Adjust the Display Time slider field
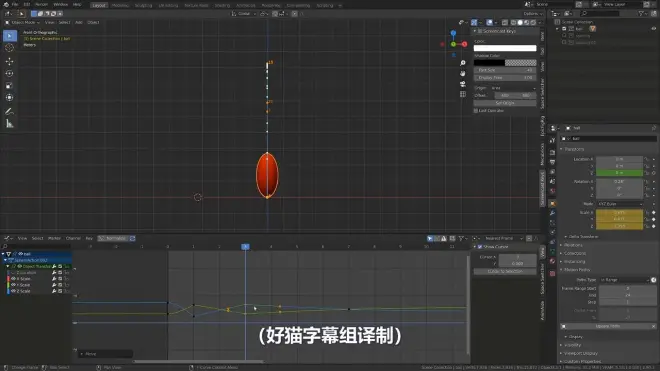Screen dimensions: 660x371 click(x=505, y=78)
